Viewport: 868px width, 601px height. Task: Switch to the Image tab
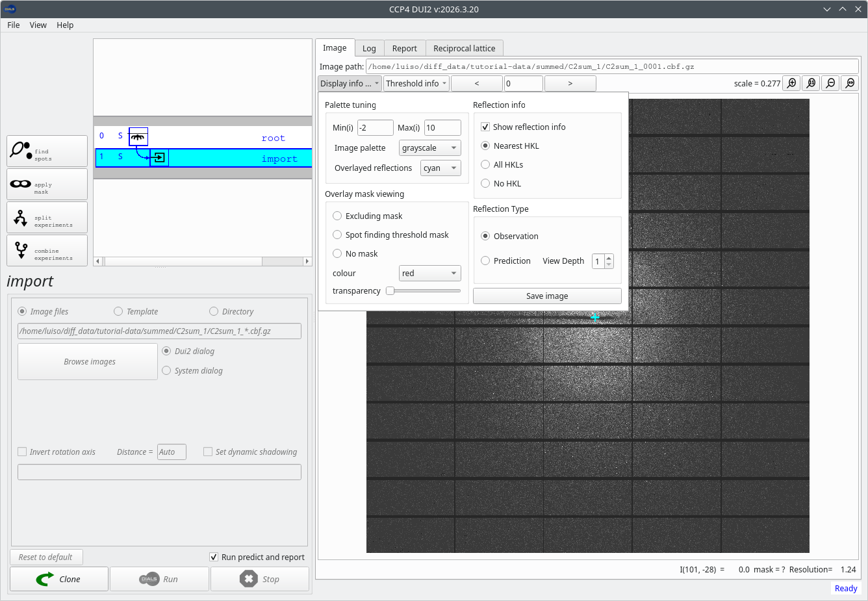(x=335, y=47)
